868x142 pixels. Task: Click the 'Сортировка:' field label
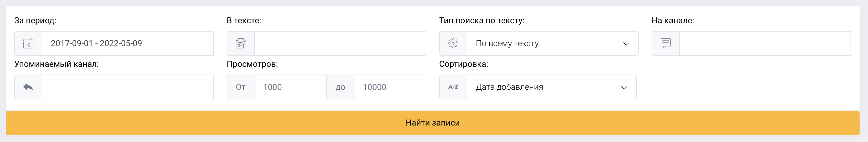coord(463,64)
